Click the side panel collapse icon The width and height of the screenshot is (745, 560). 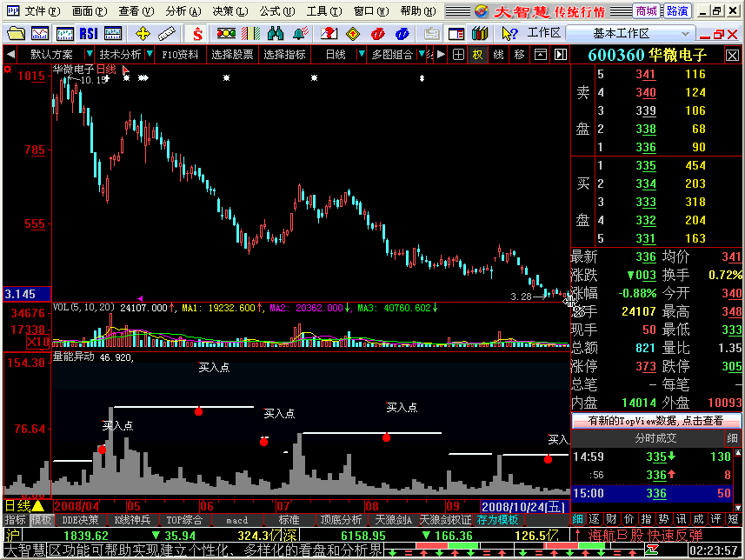pos(561,55)
